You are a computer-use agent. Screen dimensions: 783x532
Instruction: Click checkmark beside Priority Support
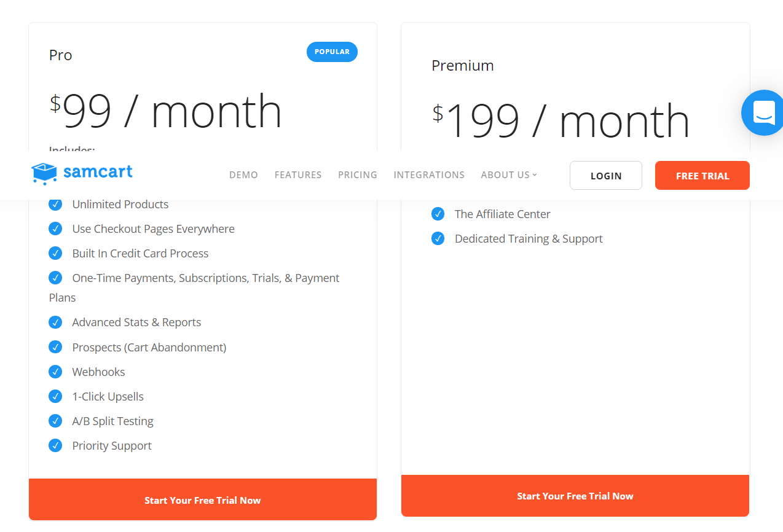tap(55, 445)
